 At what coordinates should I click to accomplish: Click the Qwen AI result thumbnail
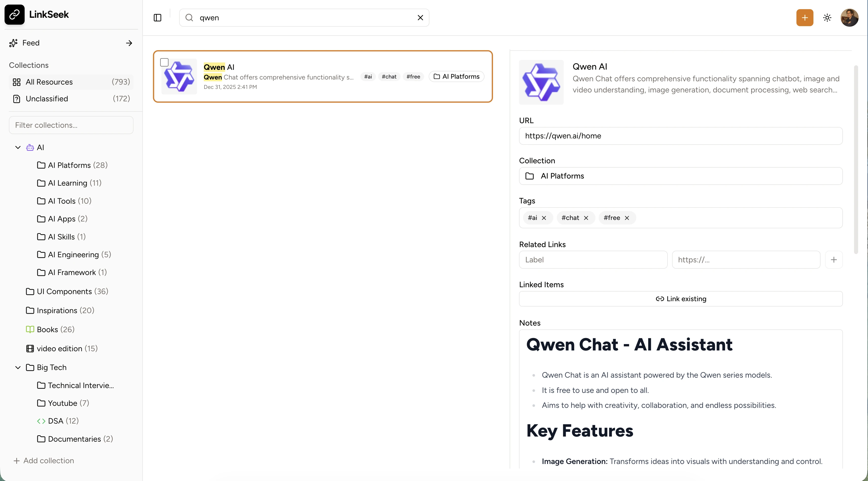179,76
